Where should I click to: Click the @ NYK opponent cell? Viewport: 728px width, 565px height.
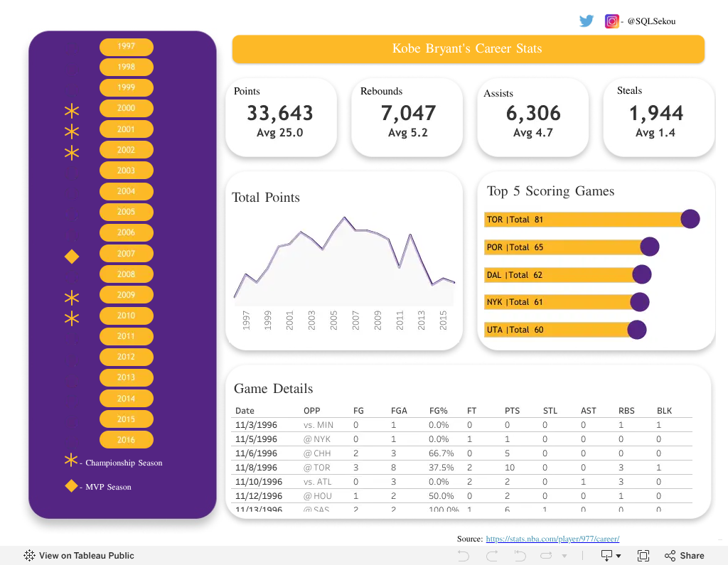coord(317,439)
